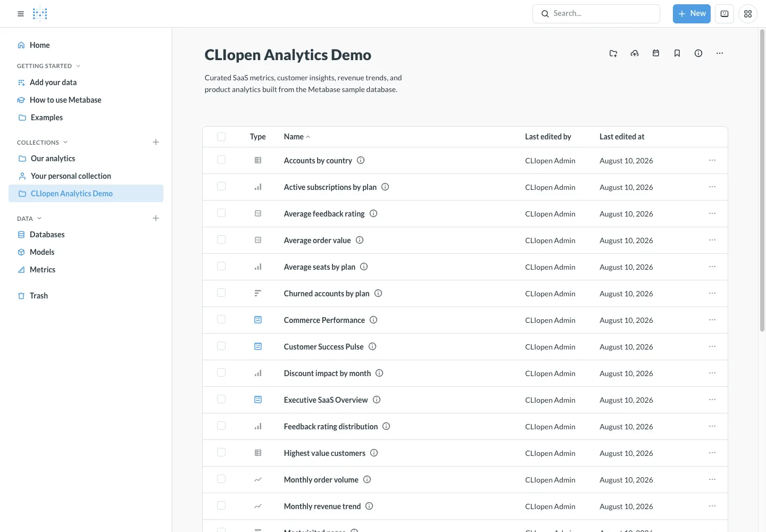Add data with plus icon in Data section
766x532 pixels.
tap(156, 218)
